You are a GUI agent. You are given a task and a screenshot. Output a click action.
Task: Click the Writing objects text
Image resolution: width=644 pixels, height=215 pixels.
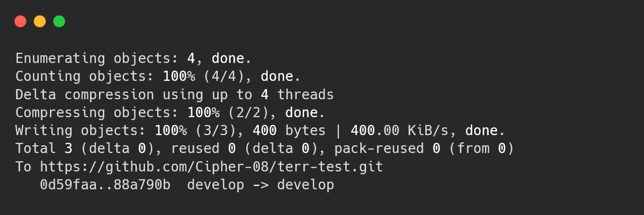click(x=80, y=131)
